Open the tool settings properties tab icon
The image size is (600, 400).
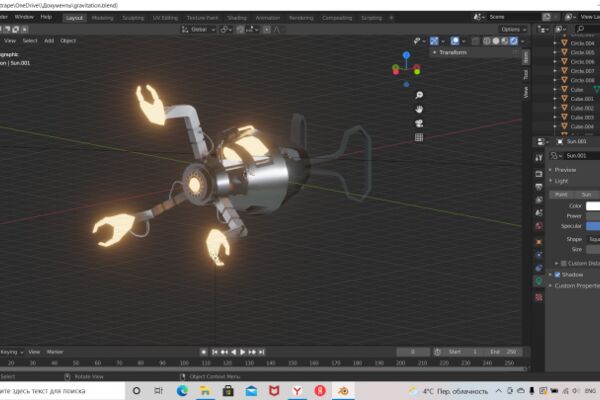(539, 158)
